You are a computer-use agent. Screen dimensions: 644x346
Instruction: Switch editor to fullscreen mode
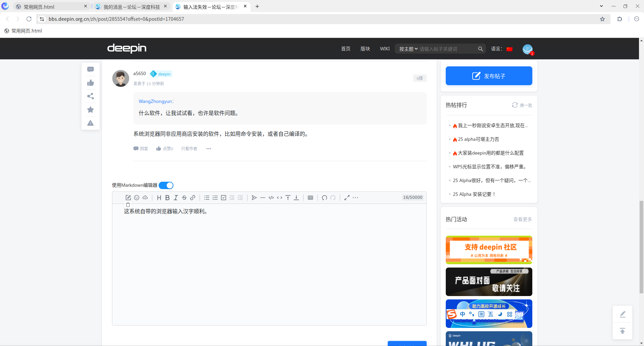pos(347,198)
